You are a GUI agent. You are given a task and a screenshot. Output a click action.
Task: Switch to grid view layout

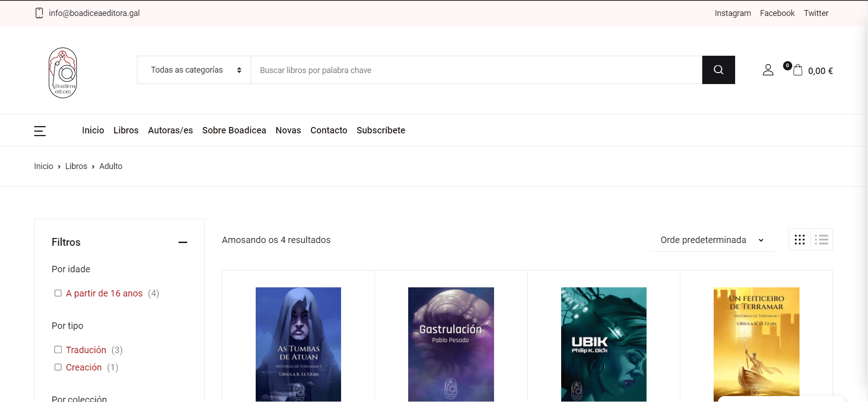pyautogui.click(x=800, y=240)
